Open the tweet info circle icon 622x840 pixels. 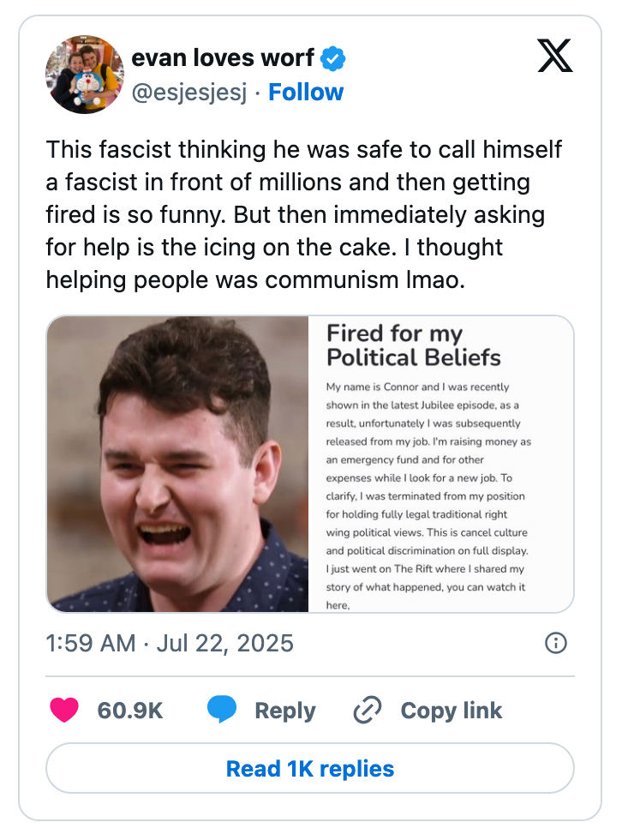(556, 643)
